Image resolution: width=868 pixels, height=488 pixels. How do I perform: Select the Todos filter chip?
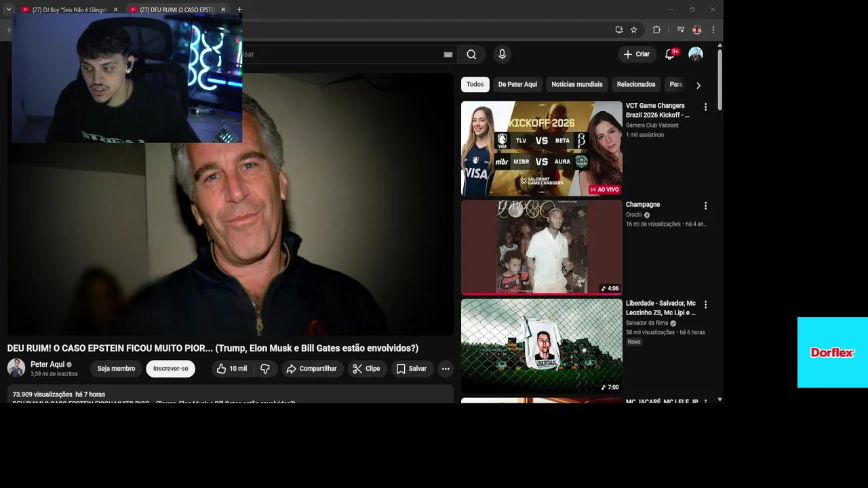[x=475, y=85]
